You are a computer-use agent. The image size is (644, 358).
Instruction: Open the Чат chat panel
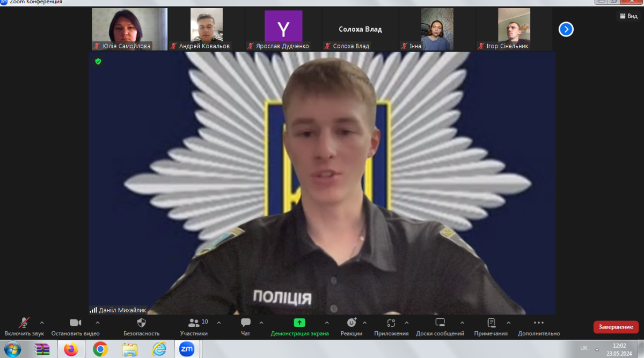click(246, 327)
